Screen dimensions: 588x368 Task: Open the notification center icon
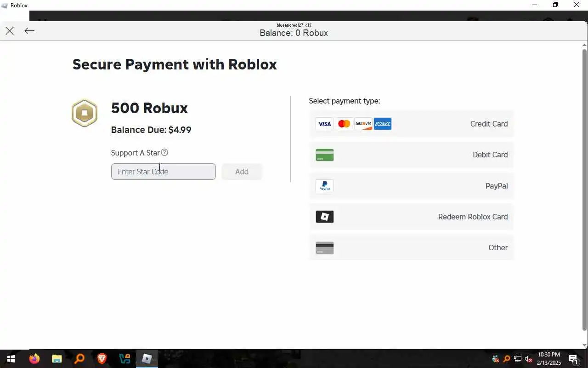click(573, 359)
